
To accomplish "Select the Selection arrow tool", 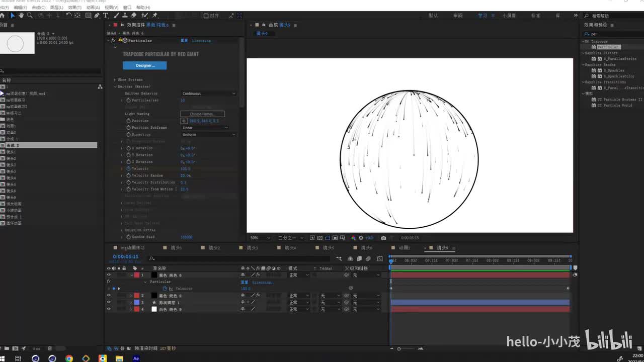I will click(x=13, y=16).
